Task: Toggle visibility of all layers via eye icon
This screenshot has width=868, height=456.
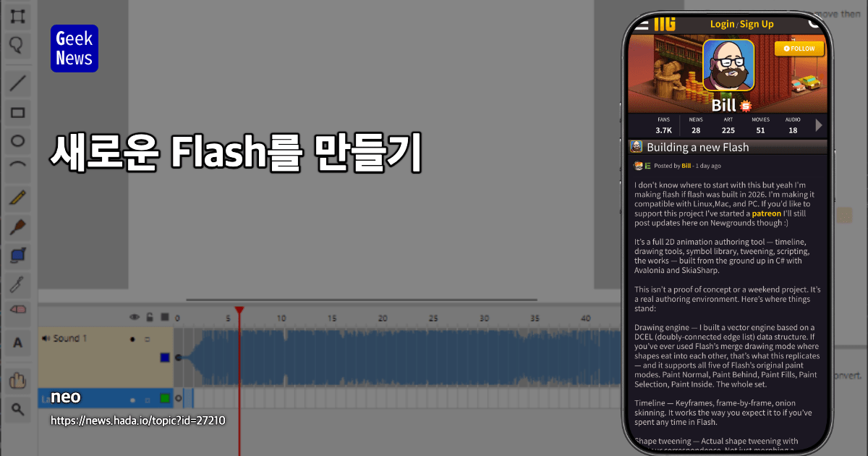Action: (x=135, y=317)
